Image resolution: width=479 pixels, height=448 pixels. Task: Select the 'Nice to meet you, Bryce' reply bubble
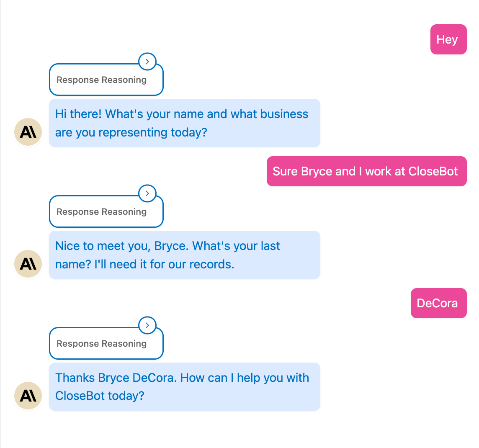tap(184, 255)
